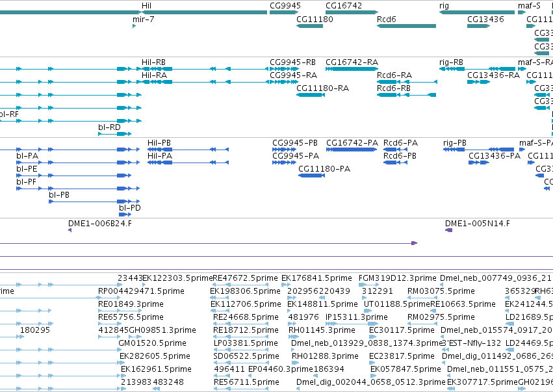Click the CG9945-RB transcript label
Image resolution: width=553 pixels, height=392 pixels.
[x=292, y=62]
